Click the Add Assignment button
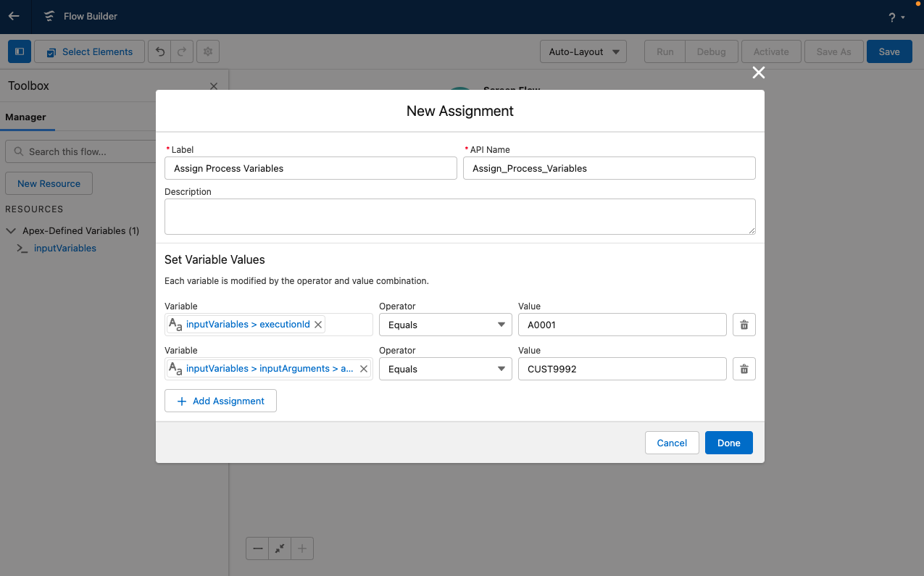This screenshot has width=924, height=576. click(x=220, y=401)
